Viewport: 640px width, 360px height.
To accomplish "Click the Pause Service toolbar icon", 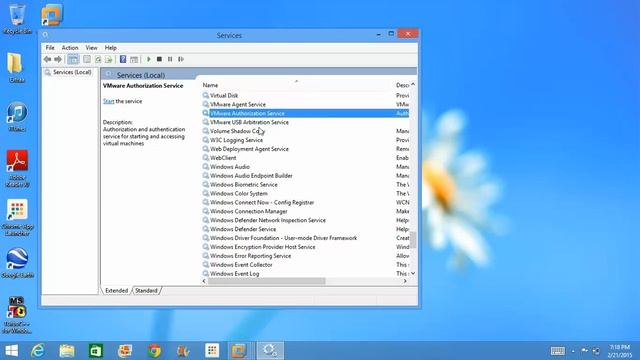I will click(170, 59).
